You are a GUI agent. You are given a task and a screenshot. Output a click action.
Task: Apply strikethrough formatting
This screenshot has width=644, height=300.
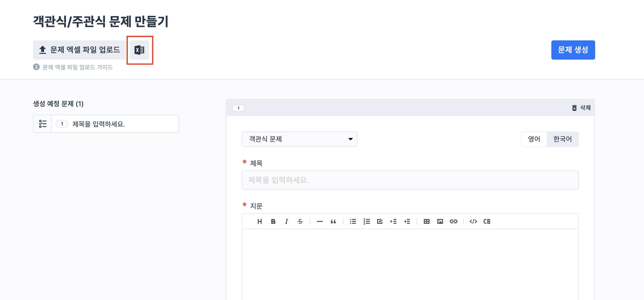point(300,221)
